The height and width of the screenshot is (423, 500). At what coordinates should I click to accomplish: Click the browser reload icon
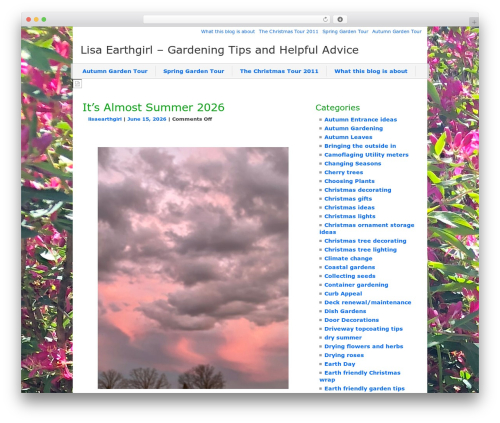tap(325, 20)
